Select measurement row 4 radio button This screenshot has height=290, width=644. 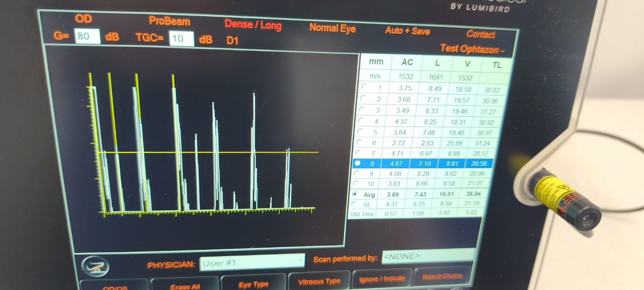click(360, 120)
